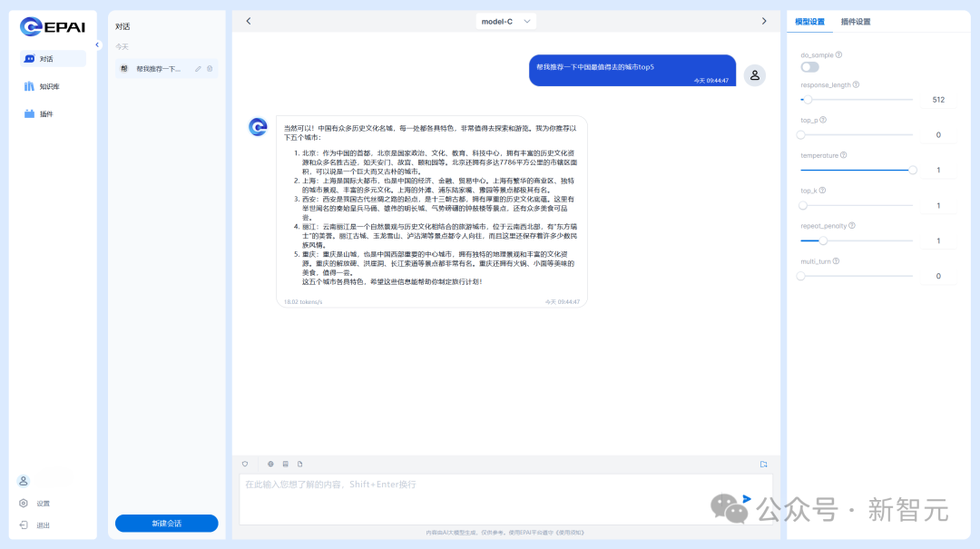The image size is (980, 549).
Task: Click 退出 to log out
Action: [x=34, y=525]
